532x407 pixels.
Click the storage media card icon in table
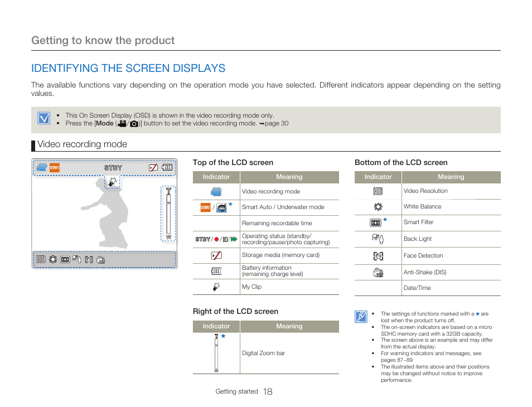(x=216, y=255)
